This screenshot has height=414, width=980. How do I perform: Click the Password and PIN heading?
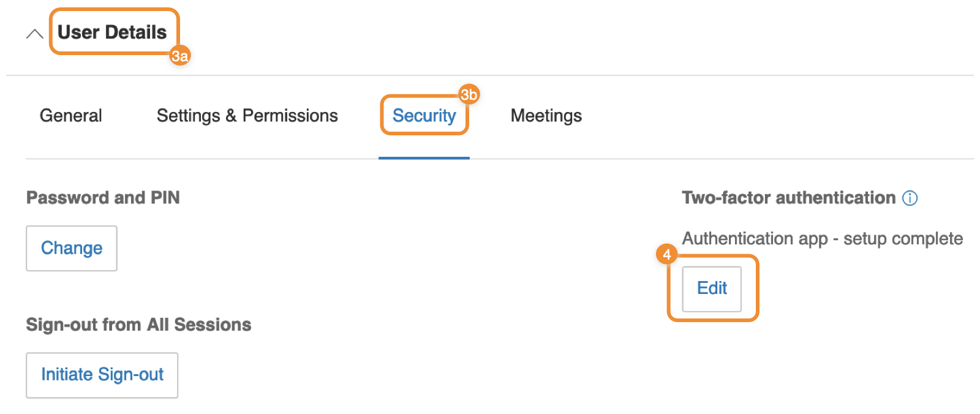(x=103, y=197)
